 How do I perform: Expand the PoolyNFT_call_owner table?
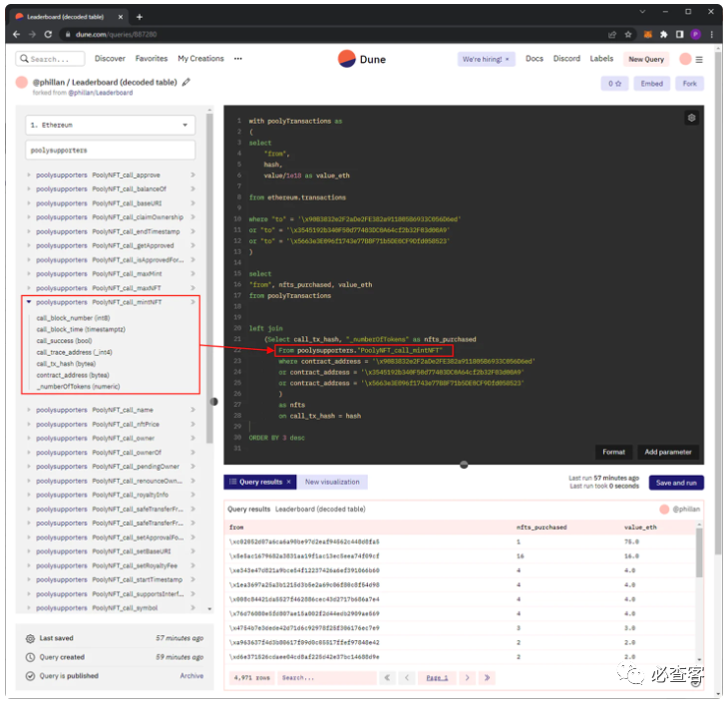(29, 438)
